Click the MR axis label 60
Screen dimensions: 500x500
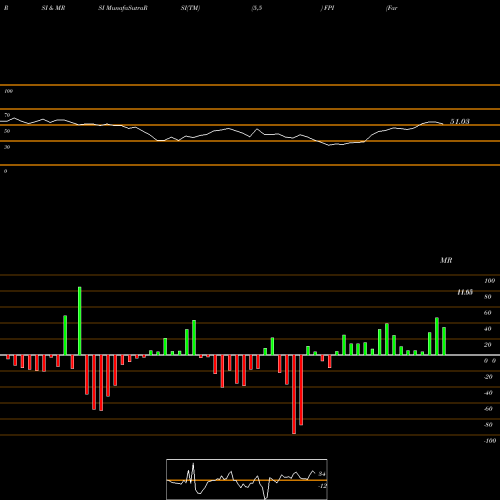pos(488,313)
